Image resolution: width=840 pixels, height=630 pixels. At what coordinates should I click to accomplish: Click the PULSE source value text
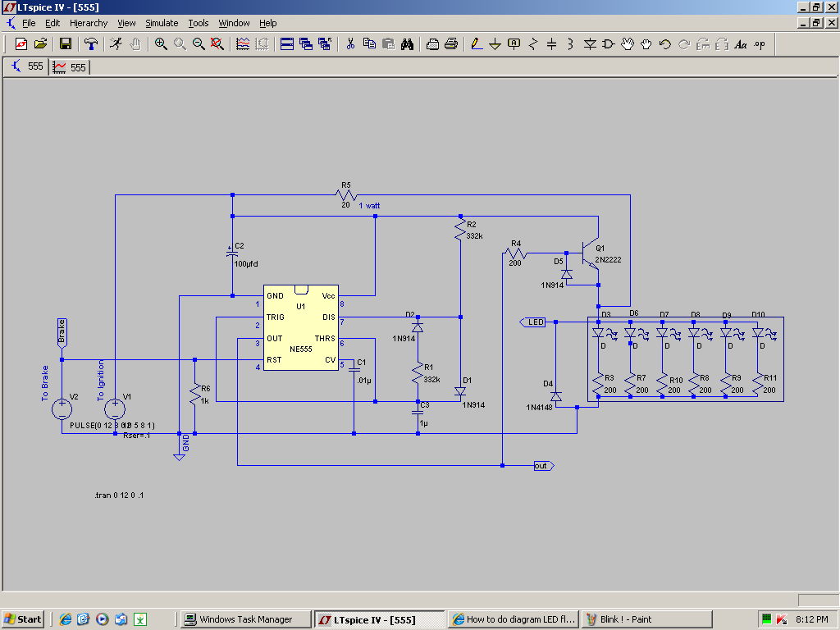click(112, 426)
